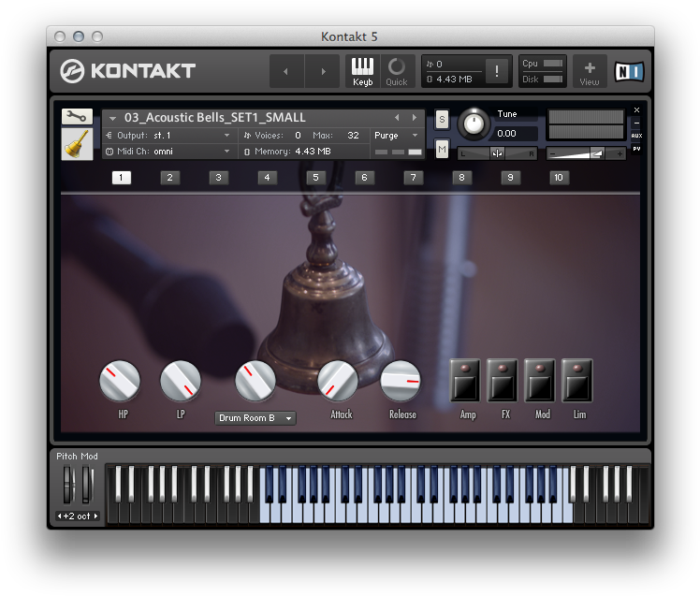Shift keyboard octave up with right arrow
The image size is (700, 596).
95,516
